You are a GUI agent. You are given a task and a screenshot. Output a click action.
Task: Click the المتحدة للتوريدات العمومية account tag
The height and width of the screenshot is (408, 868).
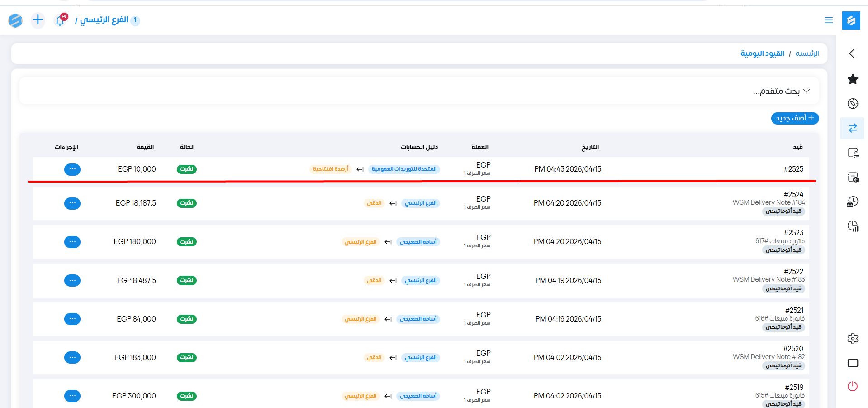[404, 169]
